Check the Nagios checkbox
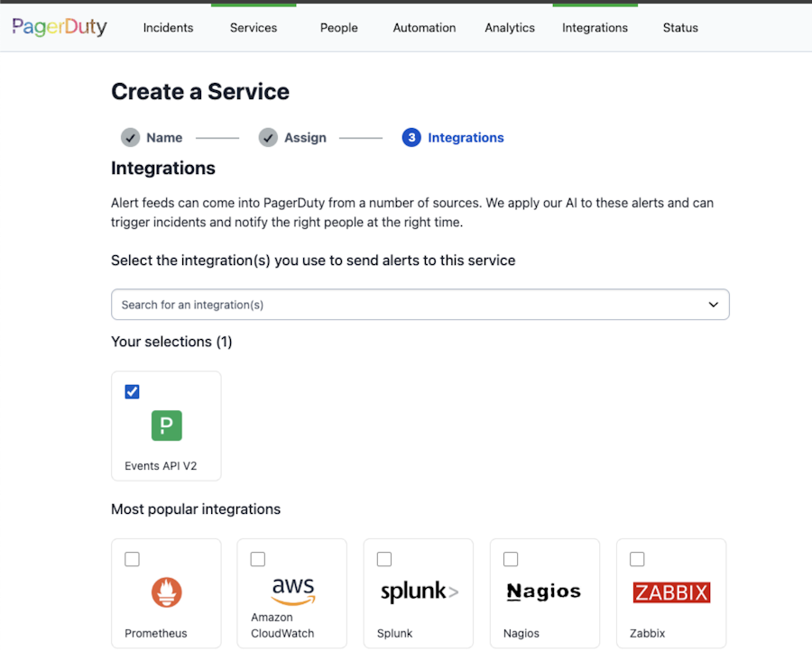The height and width of the screenshot is (651, 812). [x=511, y=559]
